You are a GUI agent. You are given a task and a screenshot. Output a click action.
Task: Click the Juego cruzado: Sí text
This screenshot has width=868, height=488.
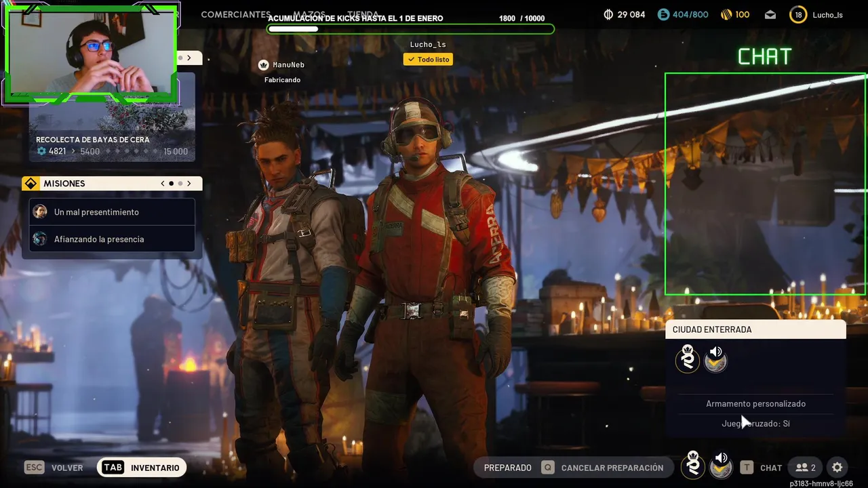click(755, 424)
